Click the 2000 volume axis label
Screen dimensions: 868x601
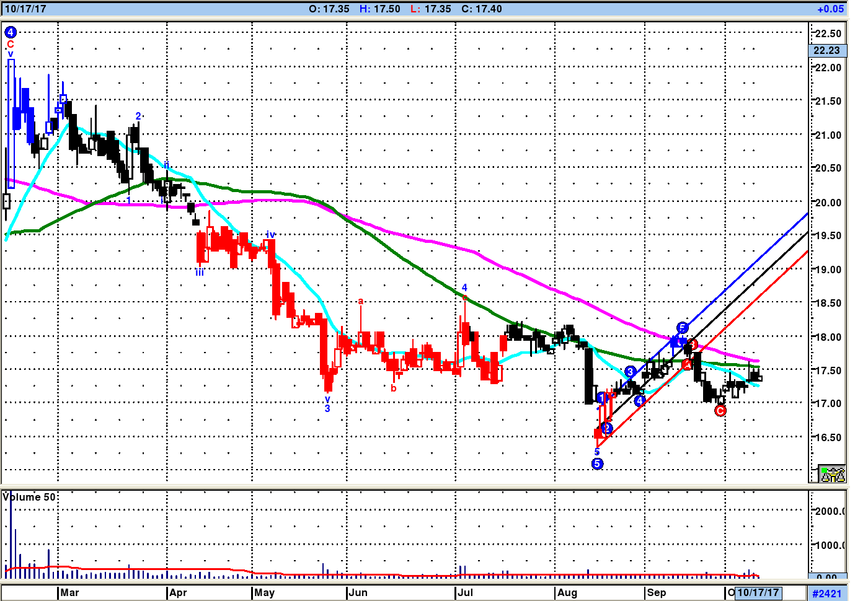point(830,511)
